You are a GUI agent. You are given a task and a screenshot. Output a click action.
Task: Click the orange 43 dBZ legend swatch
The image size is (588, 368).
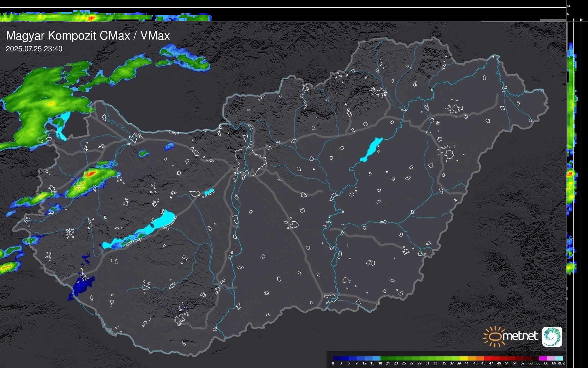[x=480, y=358]
